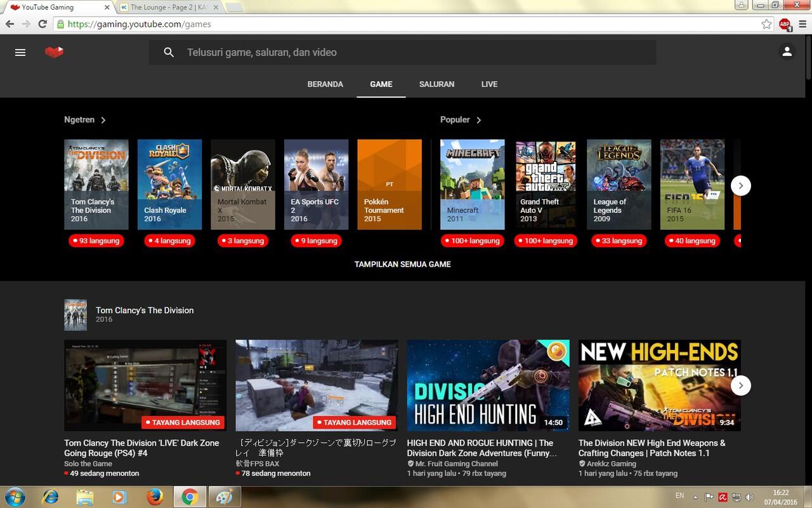Open Grand Theft Auto V card
The width and height of the screenshot is (812, 508).
click(546, 185)
